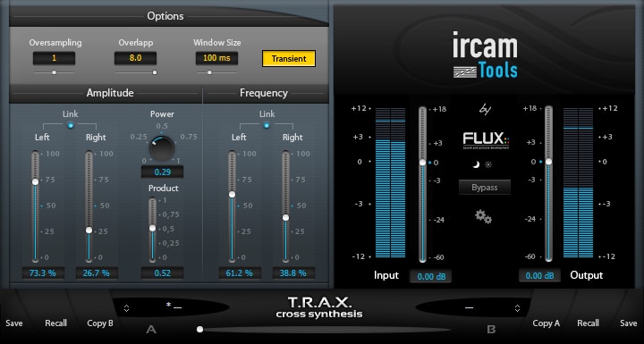This screenshot has width=644, height=344.
Task: Open preset A selector arrows
Action: tap(126, 308)
